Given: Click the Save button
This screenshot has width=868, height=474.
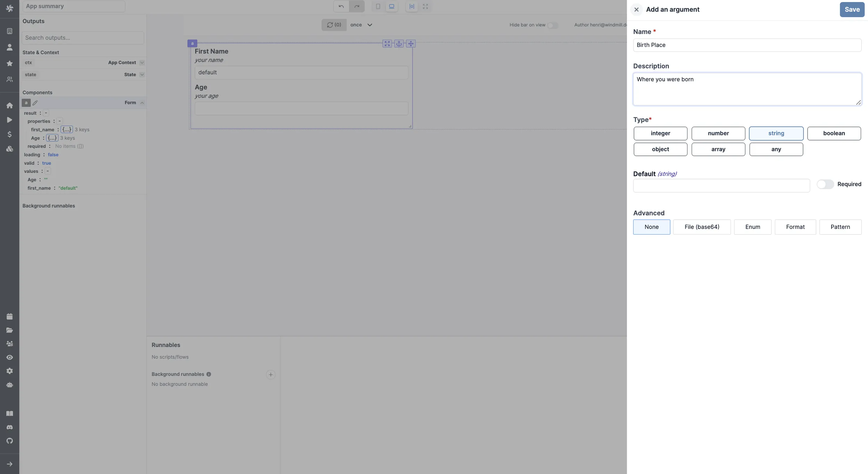Looking at the screenshot, I should [x=852, y=10].
